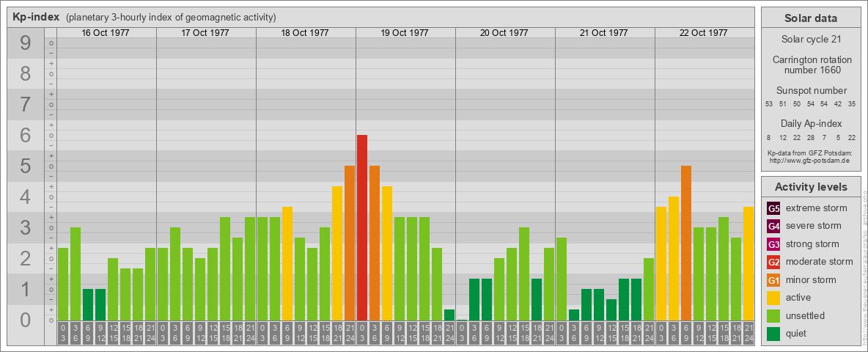Viewport: 868px width, 352px height.
Task: Click the dark green bar on 16 Oct 9-12h
Action: click(x=100, y=304)
